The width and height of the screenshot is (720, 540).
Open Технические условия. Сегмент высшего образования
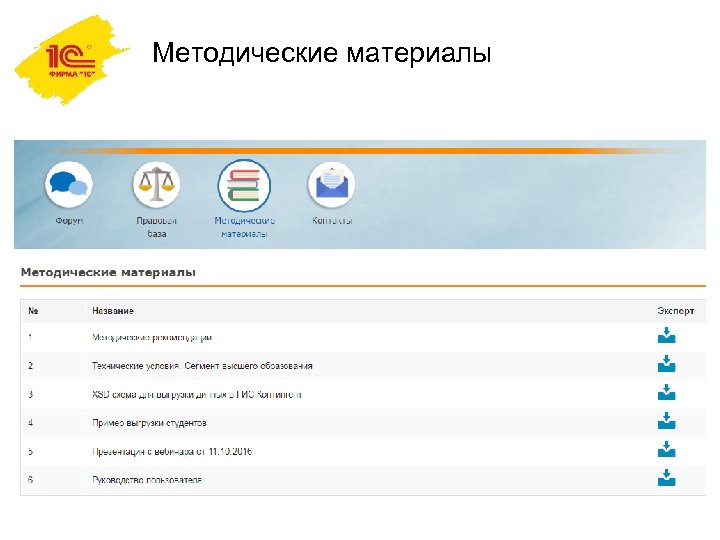[202, 366]
